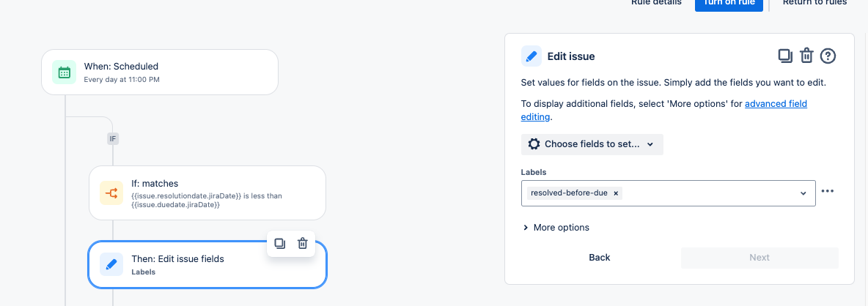The height and width of the screenshot is (306, 868).
Task: Open help for Edit issue action
Action: 828,56
